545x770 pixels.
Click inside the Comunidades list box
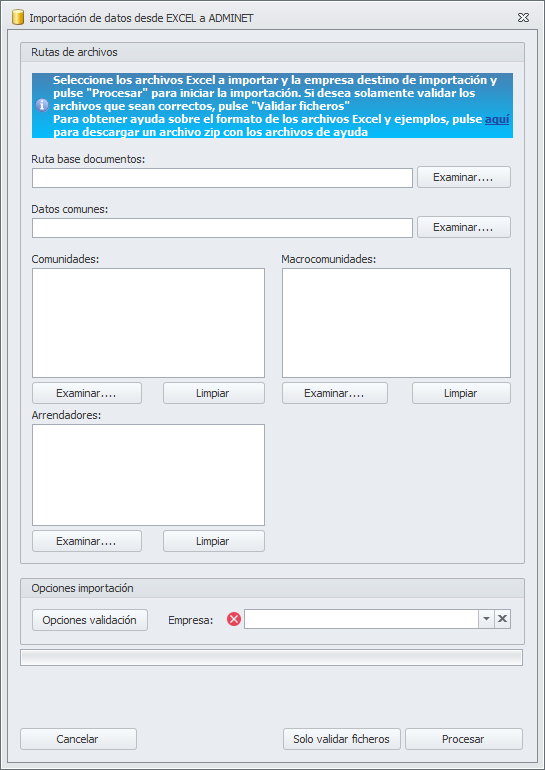click(148, 323)
